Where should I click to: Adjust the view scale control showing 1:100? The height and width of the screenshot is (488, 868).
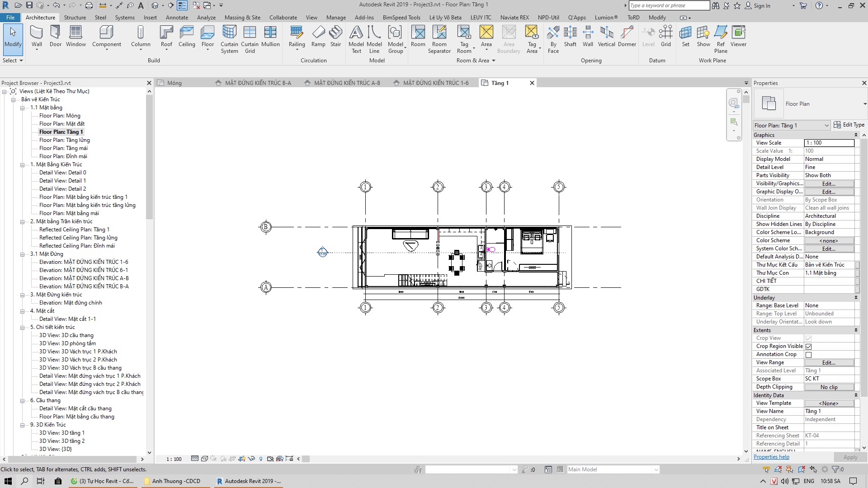(174, 459)
